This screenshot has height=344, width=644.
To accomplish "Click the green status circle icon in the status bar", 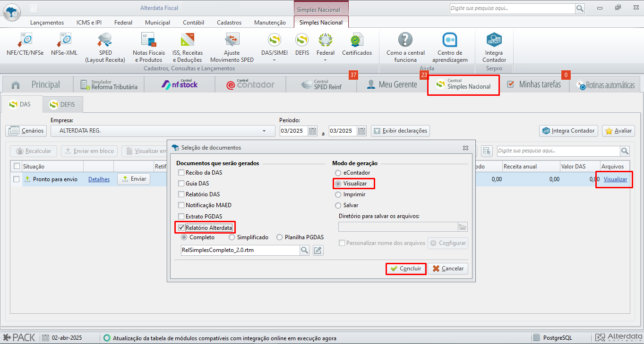I will click(107, 338).
